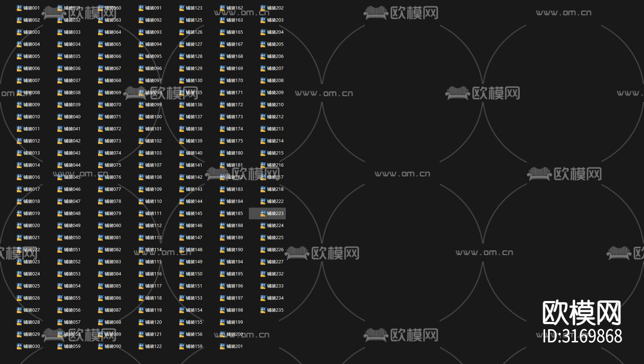This screenshot has width=644, height=364.
Task: Click the file icon next to 铺装195
Action: (222, 274)
